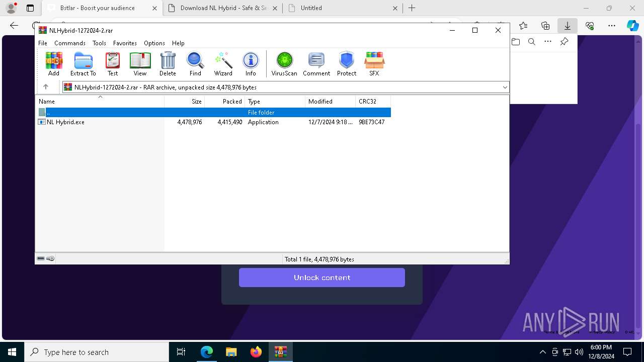Click downloads panel search icon
The height and width of the screenshot is (362, 644).
pos(531,42)
